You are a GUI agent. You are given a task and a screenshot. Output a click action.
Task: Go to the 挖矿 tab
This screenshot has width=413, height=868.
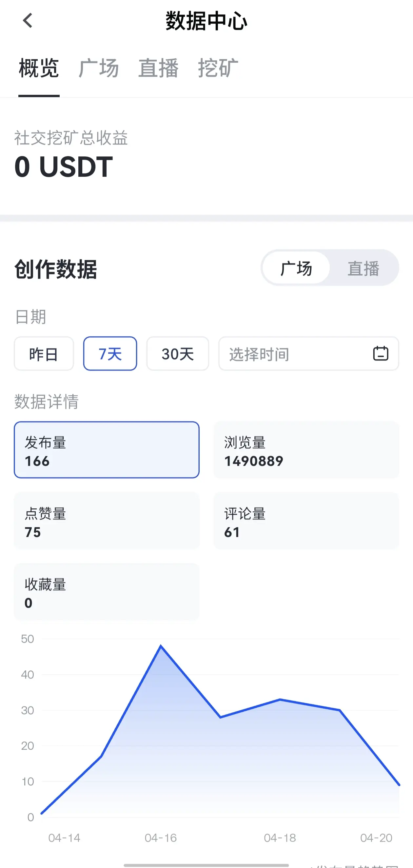tap(218, 69)
